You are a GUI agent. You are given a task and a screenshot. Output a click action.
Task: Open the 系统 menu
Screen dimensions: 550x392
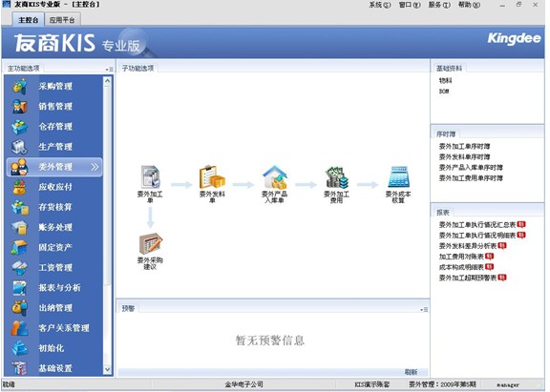point(379,5)
